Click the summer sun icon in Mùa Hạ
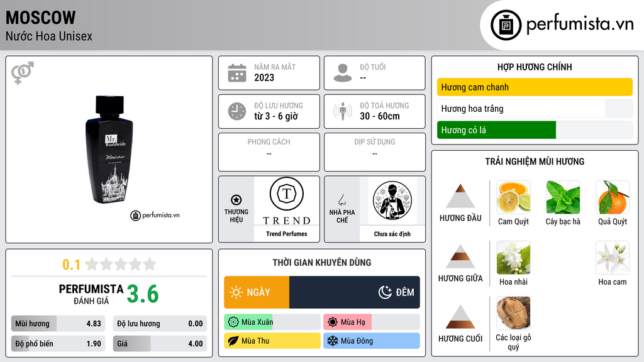The width and height of the screenshot is (644, 362). point(333,322)
